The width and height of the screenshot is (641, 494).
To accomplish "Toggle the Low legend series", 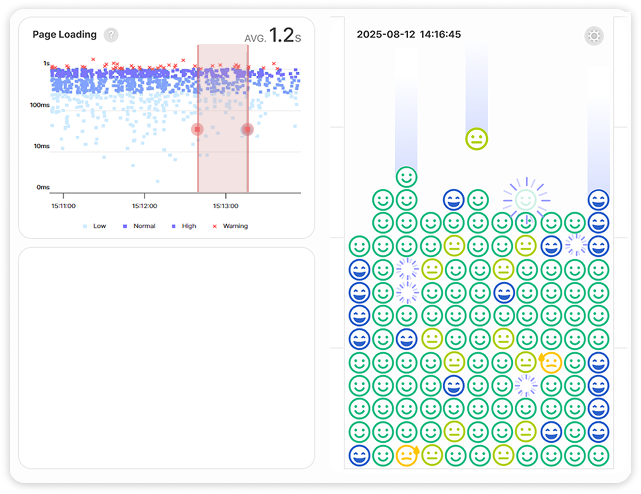I will [x=94, y=226].
